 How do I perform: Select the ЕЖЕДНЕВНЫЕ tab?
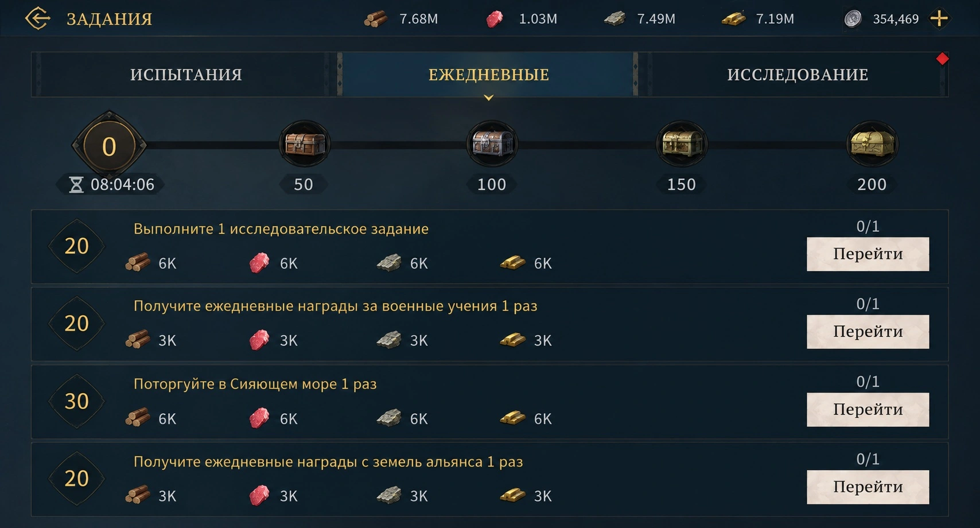pyautogui.click(x=489, y=75)
